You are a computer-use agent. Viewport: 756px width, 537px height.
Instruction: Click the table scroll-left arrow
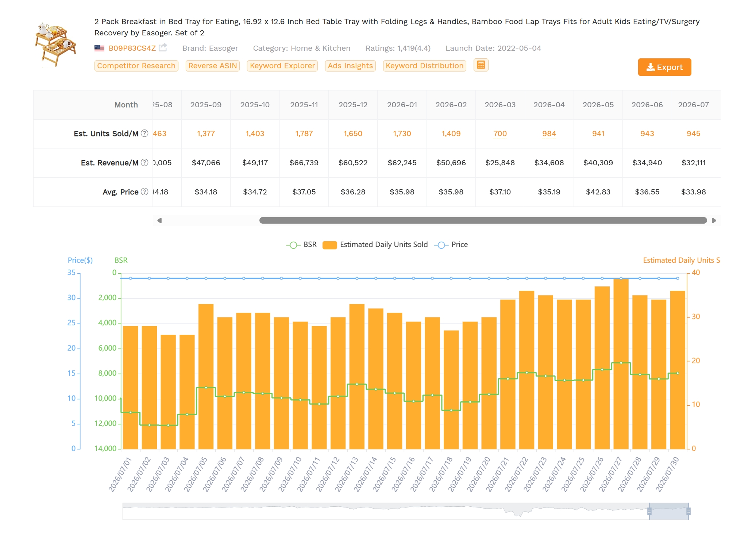point(159,220)
